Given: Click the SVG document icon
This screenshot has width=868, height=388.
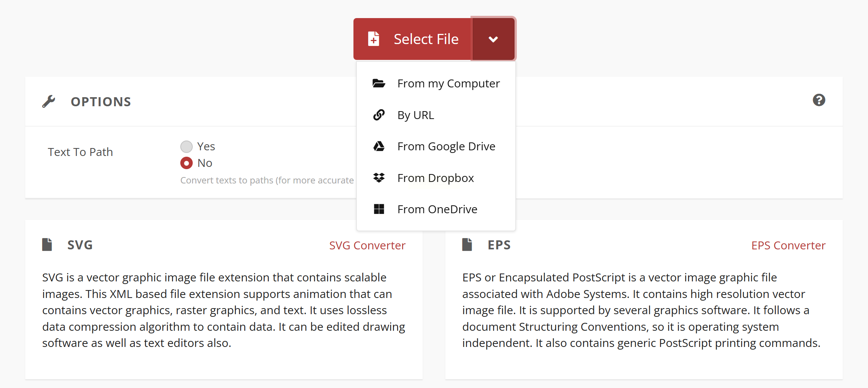Looking at the screenshot, I should 47,244.
